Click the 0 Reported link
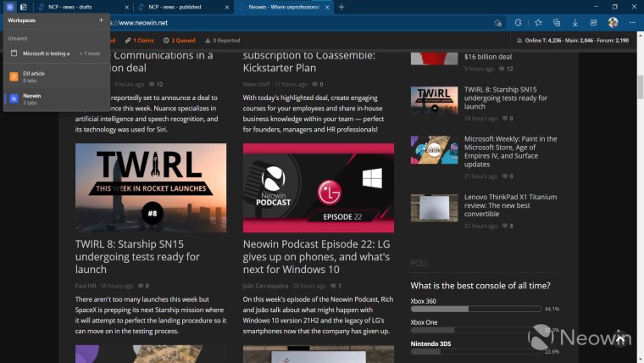 coord(223,41)
